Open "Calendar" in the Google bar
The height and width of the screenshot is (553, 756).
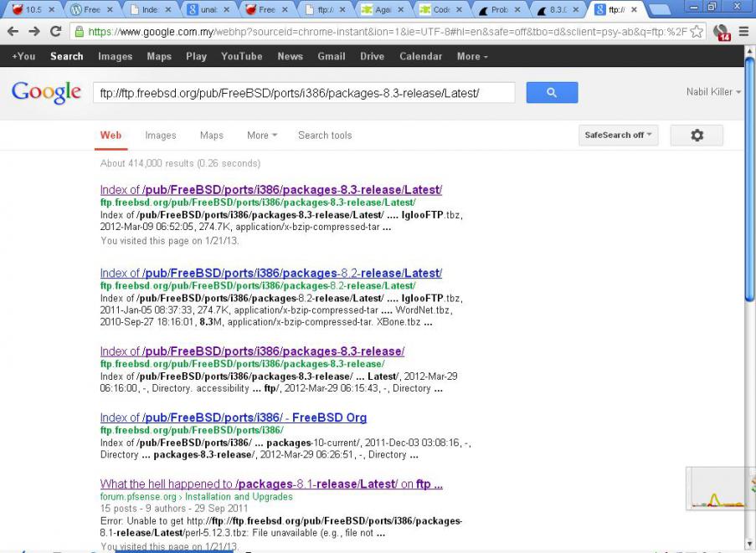420,56
